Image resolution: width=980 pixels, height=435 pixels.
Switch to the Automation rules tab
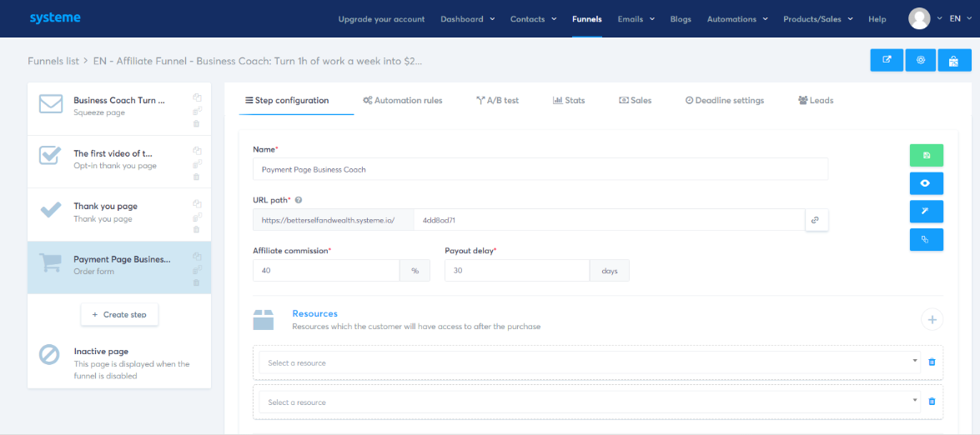pyautogui.click(x=402, y=100)
